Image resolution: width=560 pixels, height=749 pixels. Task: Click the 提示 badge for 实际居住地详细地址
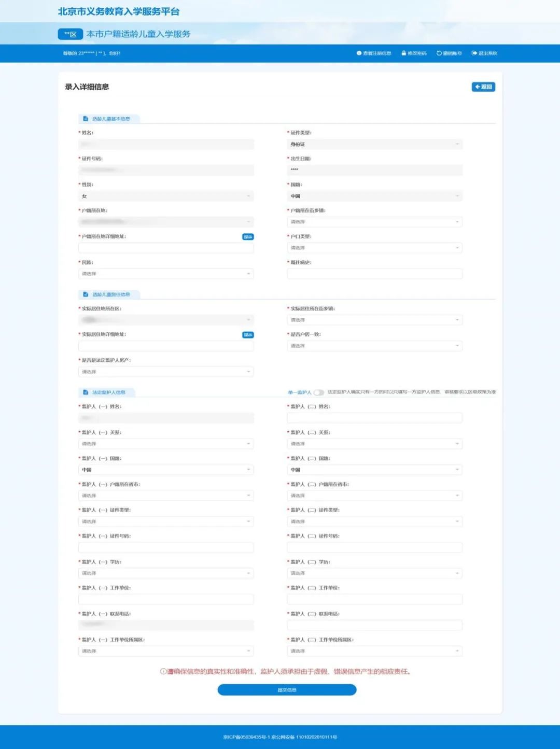(x=248, y=335)
